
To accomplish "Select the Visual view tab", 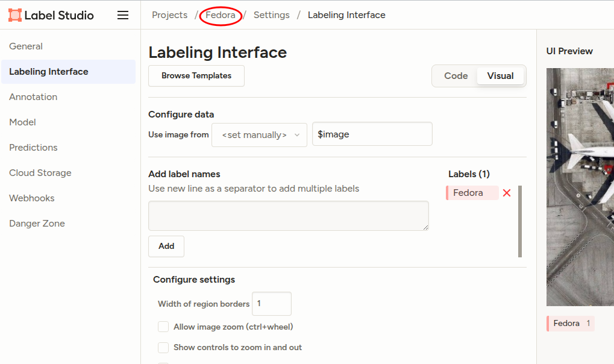I will 500,76.
